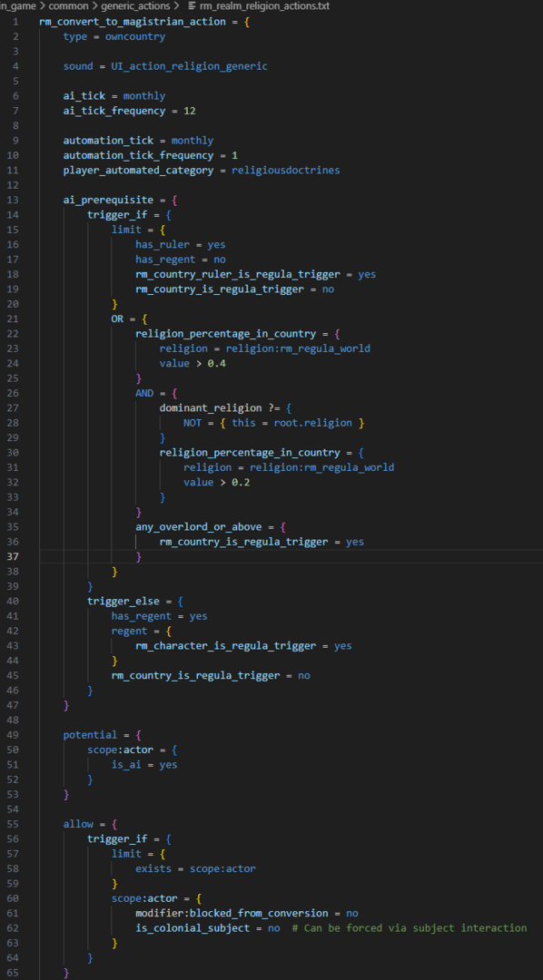543x980 pixels.
Task: Click 'religion_percentage_in_country' on line 30
Action: [x=250, y=453]
